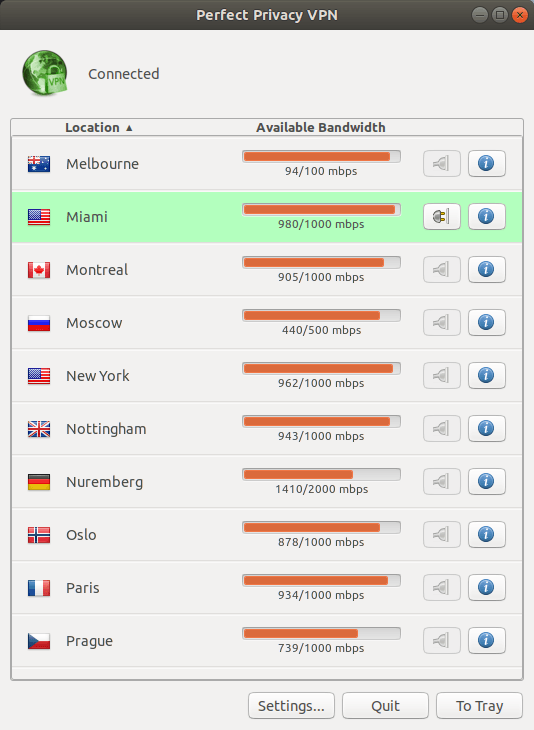Show info for Paris server
This screenshot has height=730, width=534.
pyautogui.click(x=487, y=588)
